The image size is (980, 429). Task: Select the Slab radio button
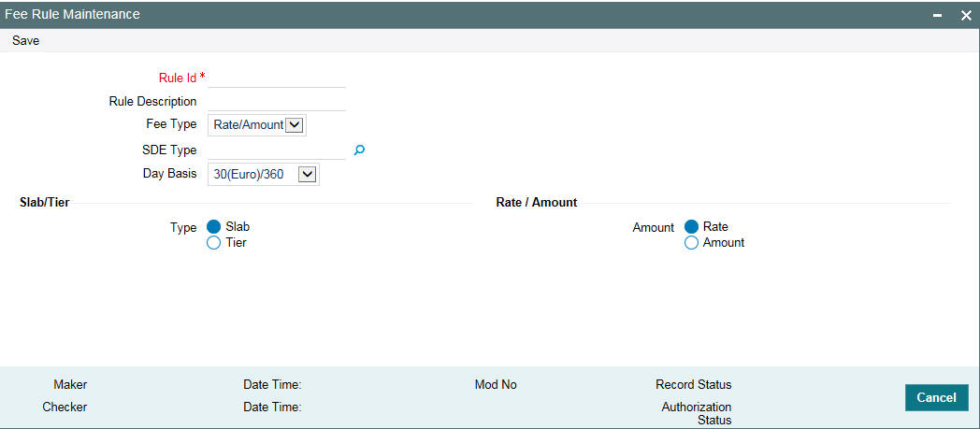click(x=214, y=227)
